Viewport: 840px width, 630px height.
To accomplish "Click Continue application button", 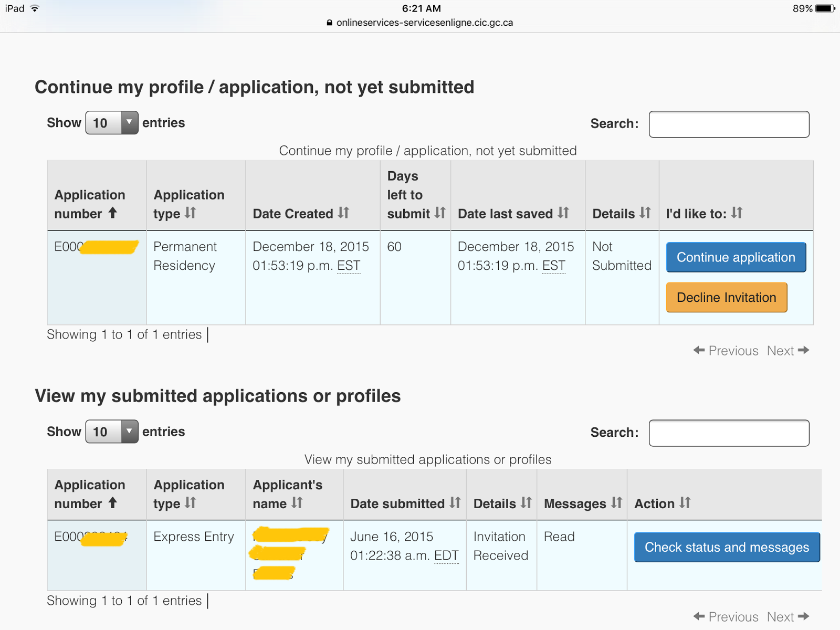I will (736, 257).
